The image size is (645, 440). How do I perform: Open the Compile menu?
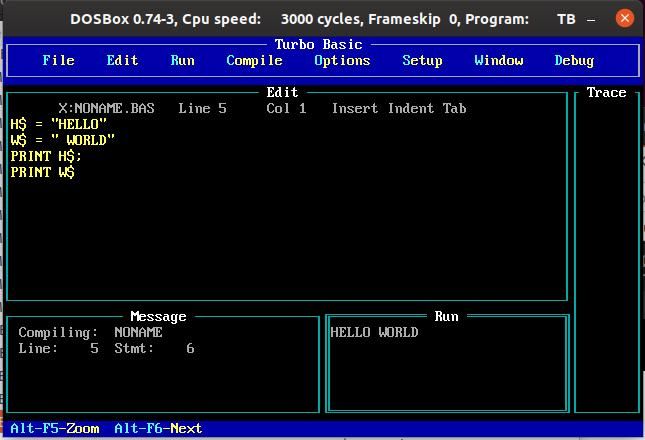coord(254,61)
